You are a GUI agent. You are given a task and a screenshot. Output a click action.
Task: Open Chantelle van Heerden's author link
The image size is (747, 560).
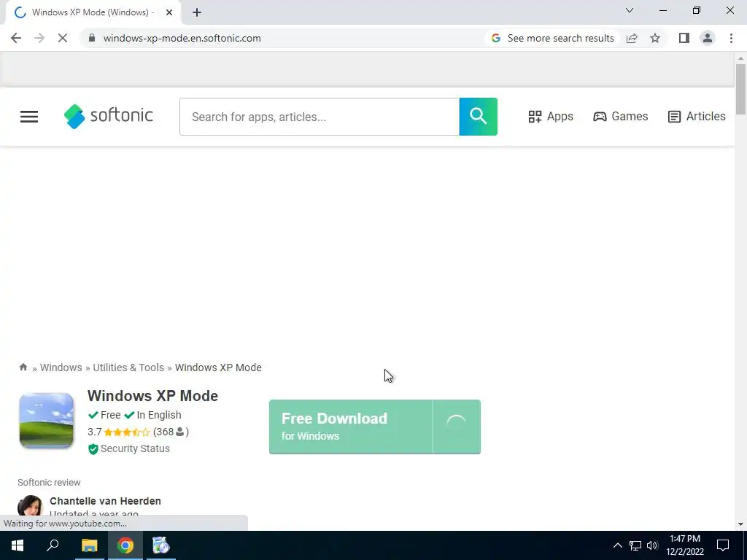(x=105, y=501)
